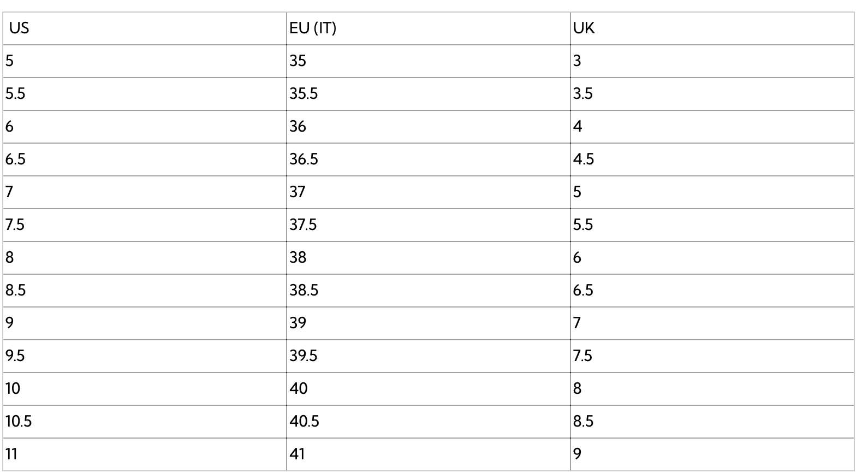The width and height of the screenshot is (868, 473).
Task: Click the UK size 5.5 cell
Action: (583, 224)
